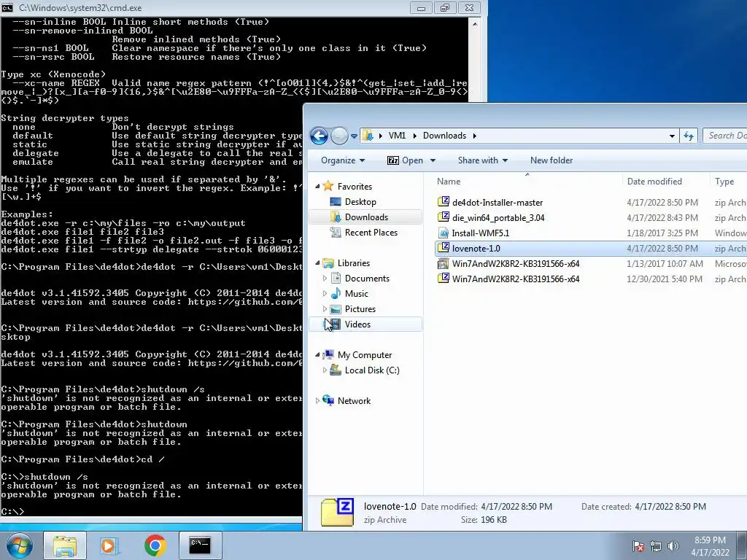This screenshot has width=747, height=560.
Task: Open the dropdown arrow next to Open
Action: (433, 160)
